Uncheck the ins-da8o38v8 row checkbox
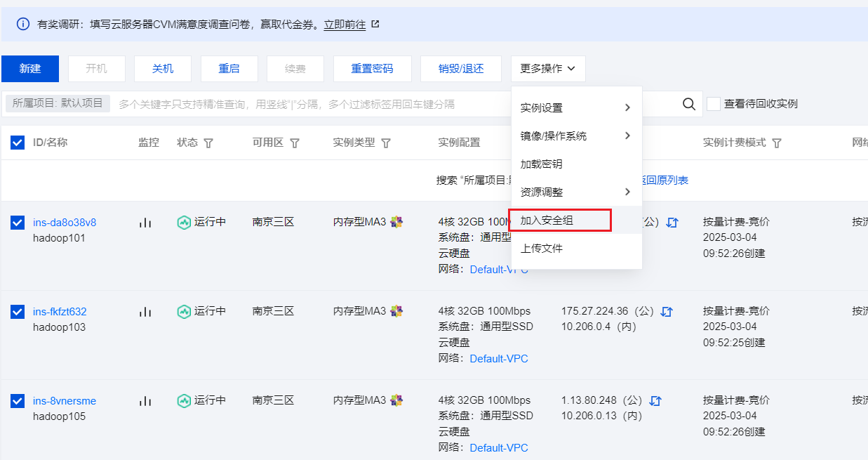The image size is (868, 460). click(18, 223)
